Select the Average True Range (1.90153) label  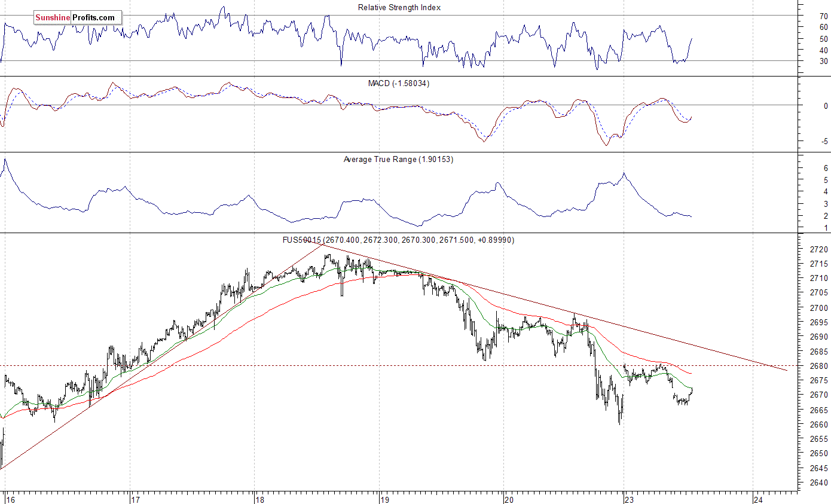(398, 160)
